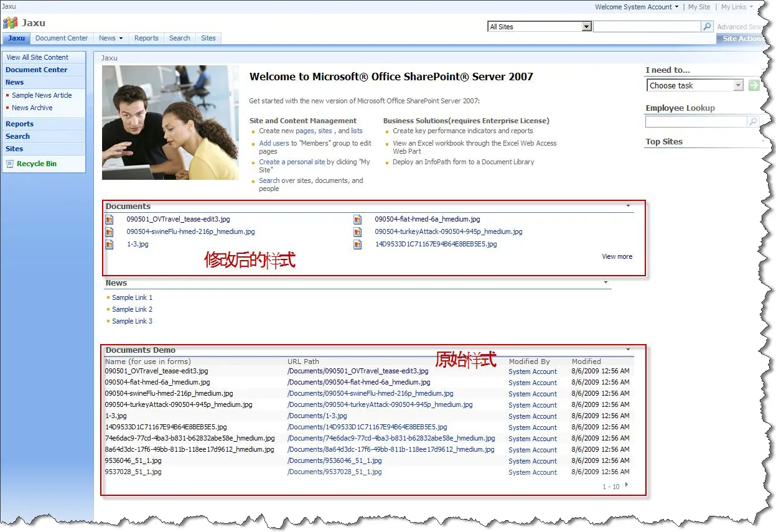
Task: Click the file icon for 090504-fiat-hmed-6a_hmedium.jpg
Action: pyautogui.click(x=358, y=219)
